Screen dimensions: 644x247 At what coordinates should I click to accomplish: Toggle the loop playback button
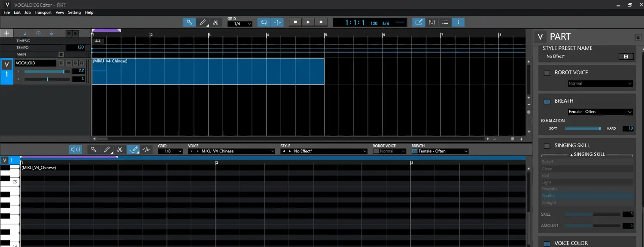point(264,22)
